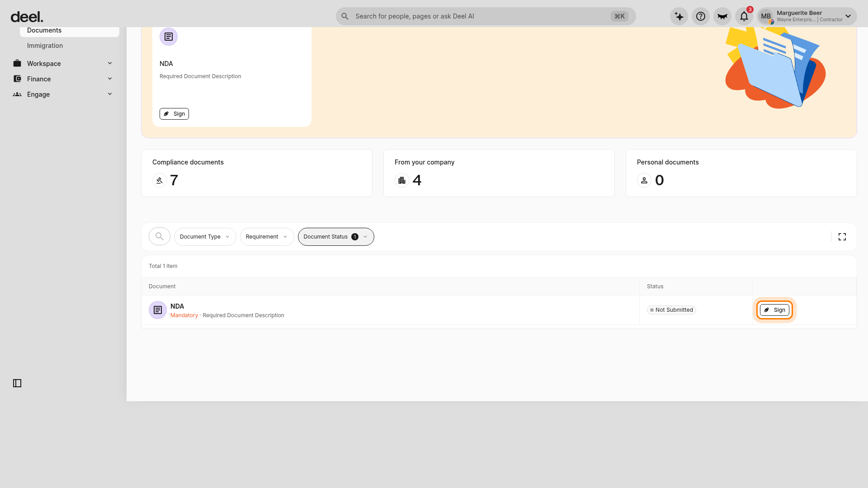
Task: Expand Finance section chevron
Action: (110, 79)
